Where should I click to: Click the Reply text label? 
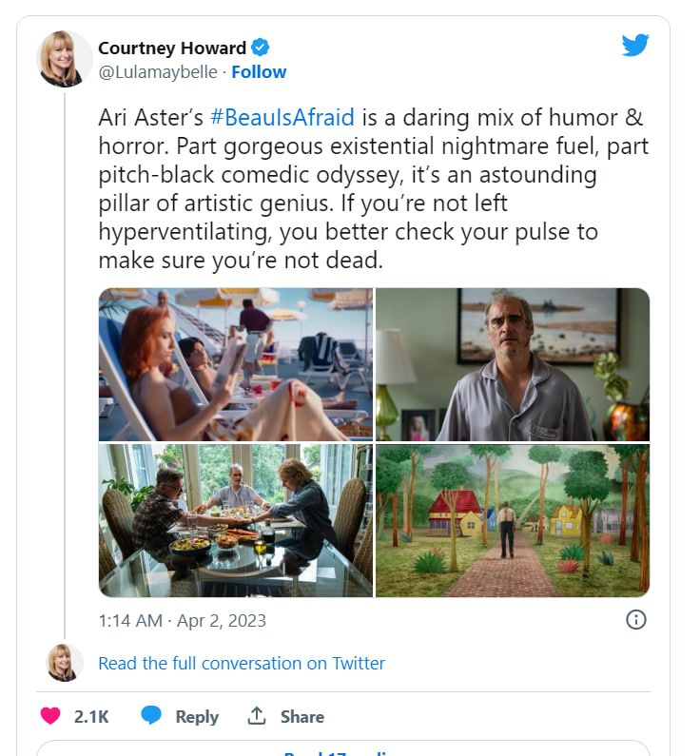point(197,717)
